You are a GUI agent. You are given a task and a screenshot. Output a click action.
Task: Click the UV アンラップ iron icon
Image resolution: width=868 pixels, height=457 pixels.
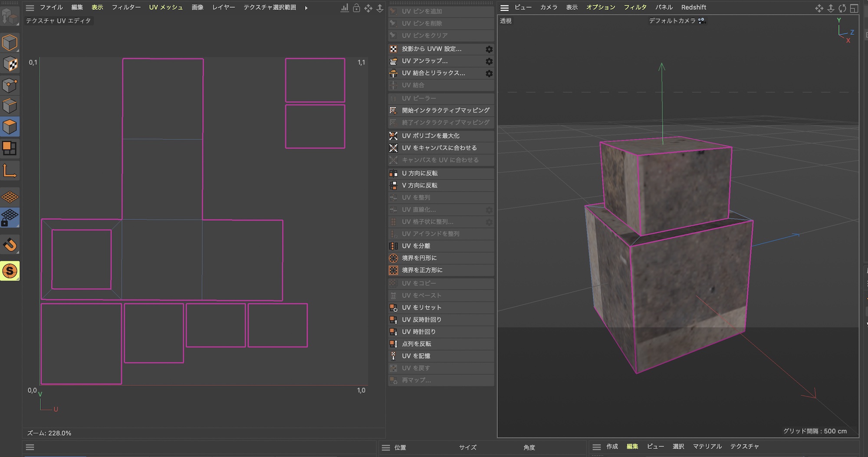(393, 61)
